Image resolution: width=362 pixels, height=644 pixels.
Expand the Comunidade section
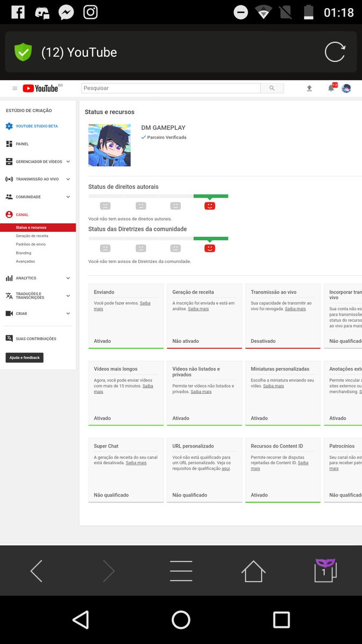pos(68,197)
